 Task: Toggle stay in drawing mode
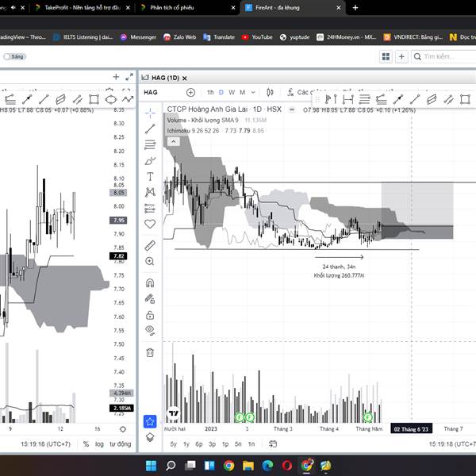point(150,299)
